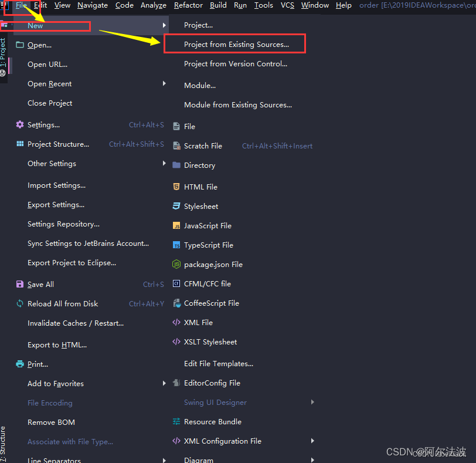Click the Save All floppy disk icon
The height and width of the screenshot is (463, 476).
(20, 285)
